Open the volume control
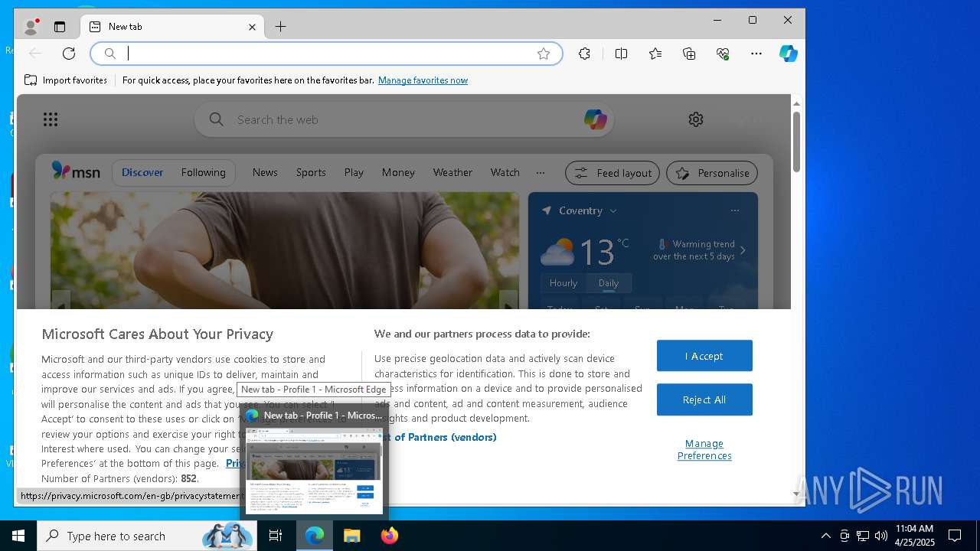The height and width of the screenshot is (551, 980). point(881,536)
